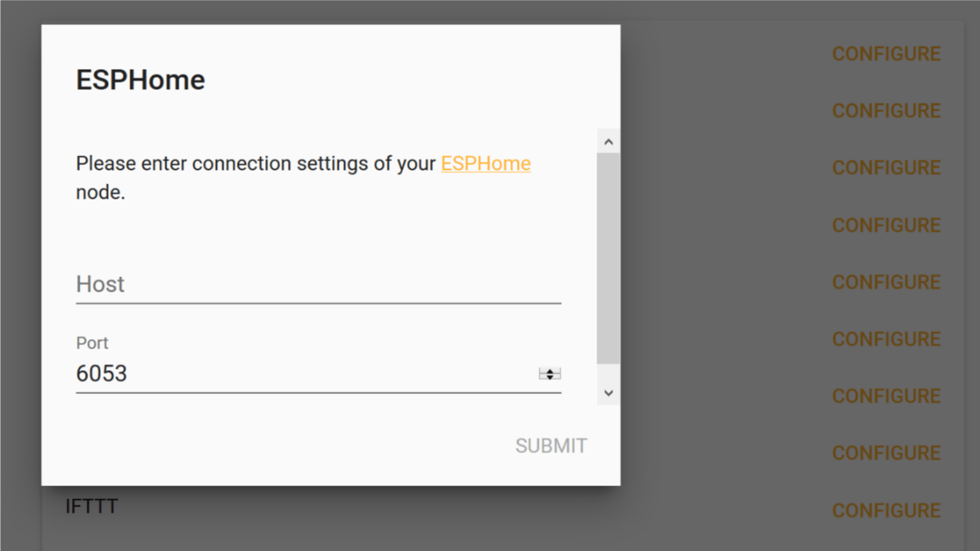
Task: Open the ESPHome documentation link
Action: click(x=485, y=163)
